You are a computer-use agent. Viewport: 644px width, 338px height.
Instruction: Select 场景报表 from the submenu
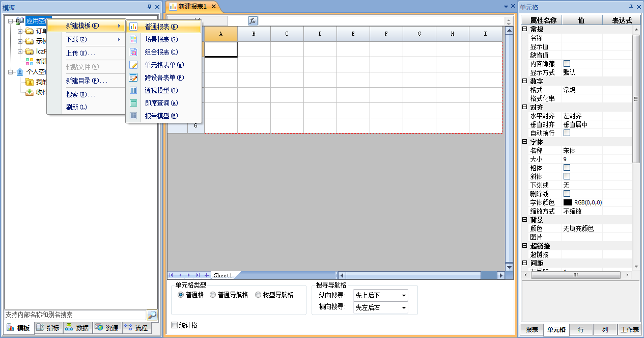161,39
